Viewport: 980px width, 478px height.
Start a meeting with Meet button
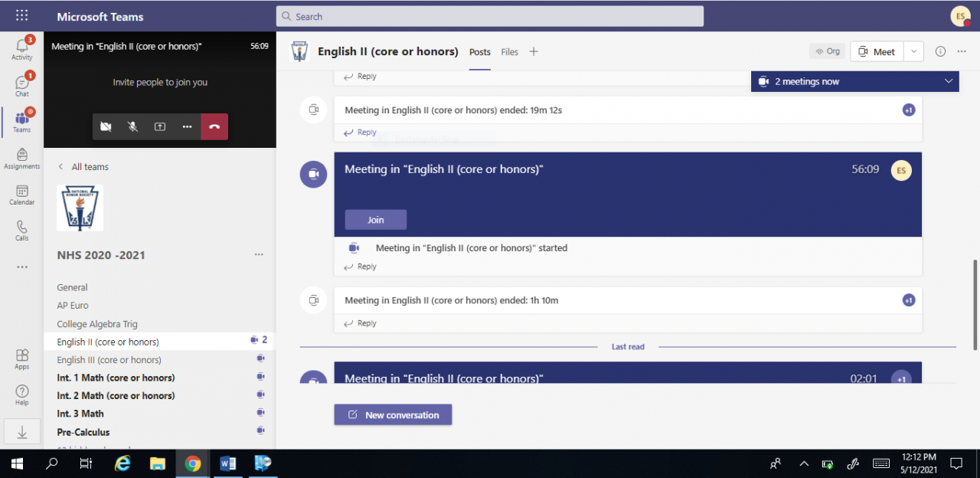point(877,51)
